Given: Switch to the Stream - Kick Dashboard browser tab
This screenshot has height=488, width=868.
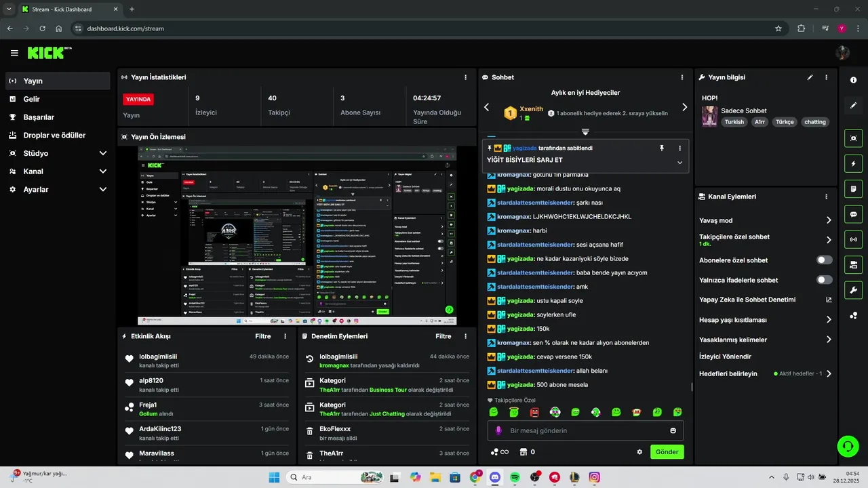Looking at the screenshot, I should click(x=70, y=9).
